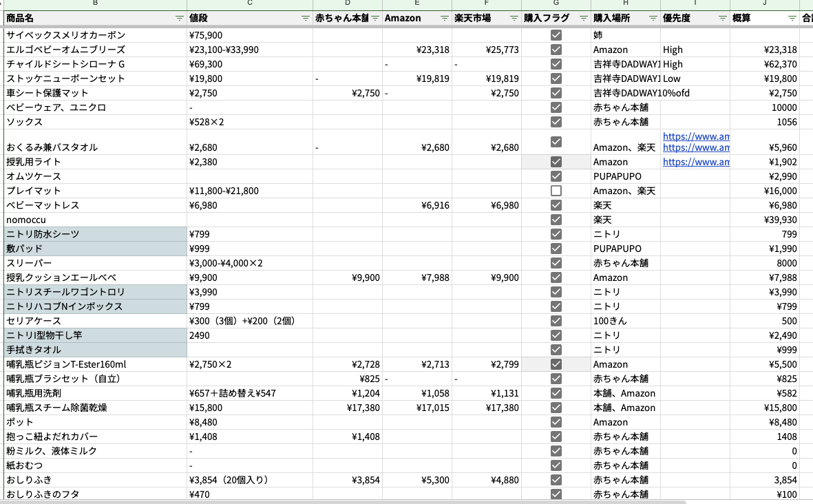Uncheck the おしりふき purchase checkbox
Screen dimensions: 813x504
(x=556, y=480)
